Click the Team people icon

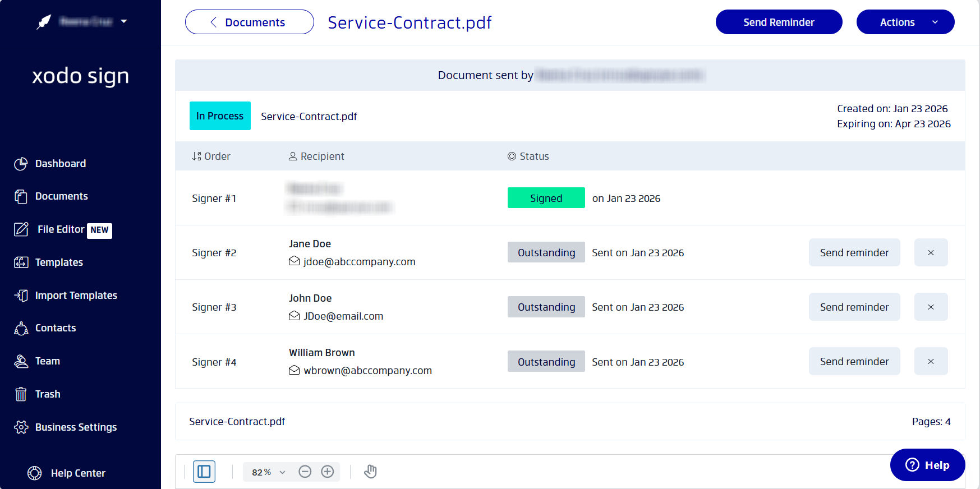click(x=21, y=361)
